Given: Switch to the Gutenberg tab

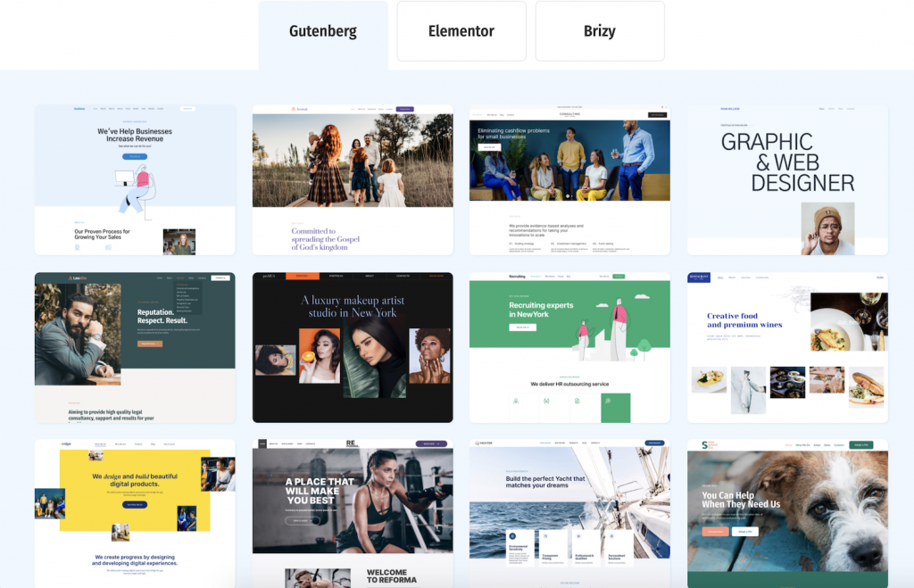Looking at the screenshot, I should (323, 32).
